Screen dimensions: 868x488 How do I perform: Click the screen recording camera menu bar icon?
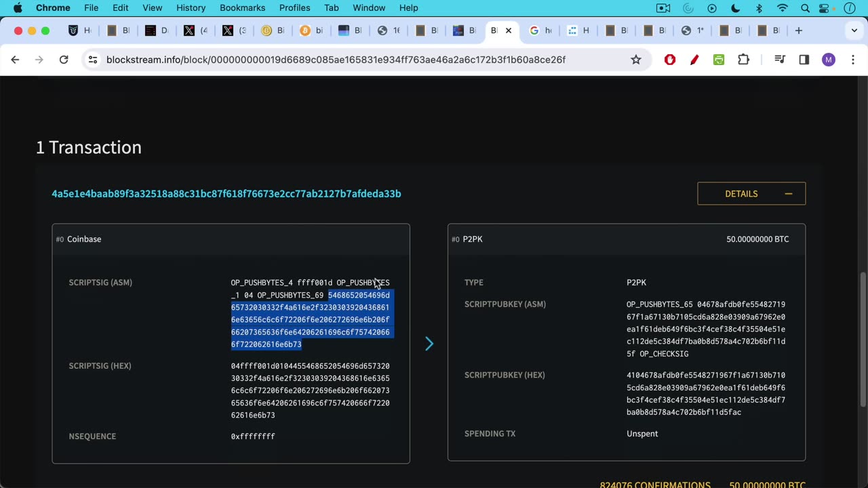[663, 7]
